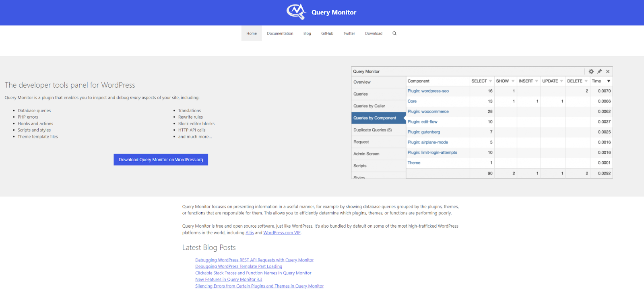The height and width of the screenshot is (292, 644).
Task: Close the Query Monitor panel
Action: tap(608, 72)
